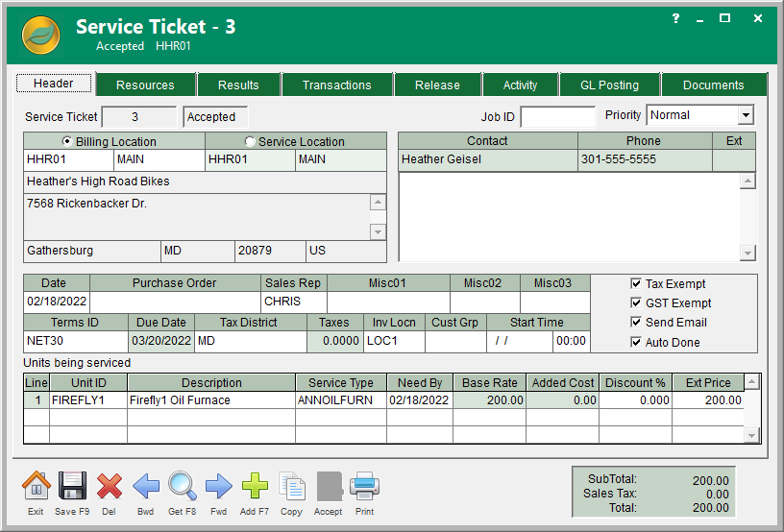Screen dimensions: 784x532
Task: Minimize the Service Ticket window
Action: [700, 19]
